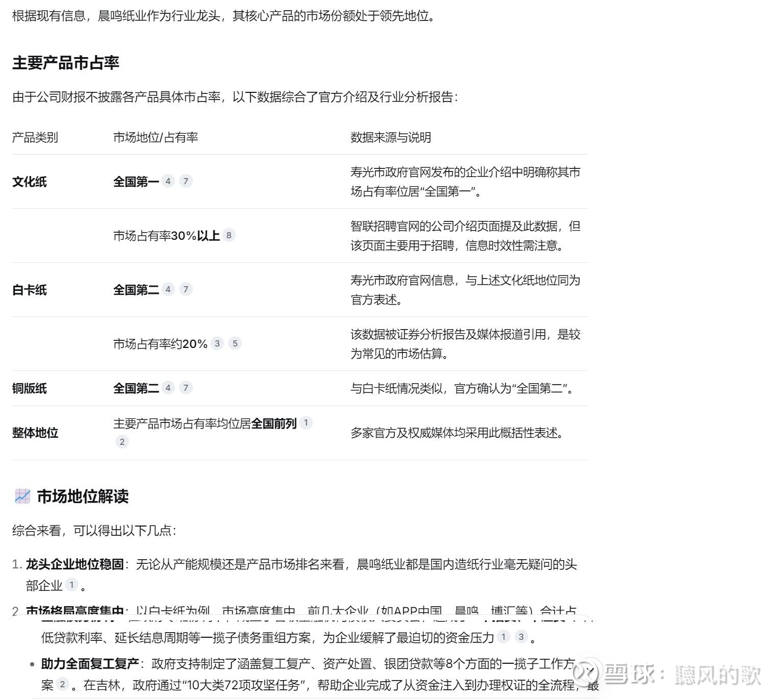The image size is (784, 699).
Task: Click the intro line starting 根据现有信息
Action: 225,16
